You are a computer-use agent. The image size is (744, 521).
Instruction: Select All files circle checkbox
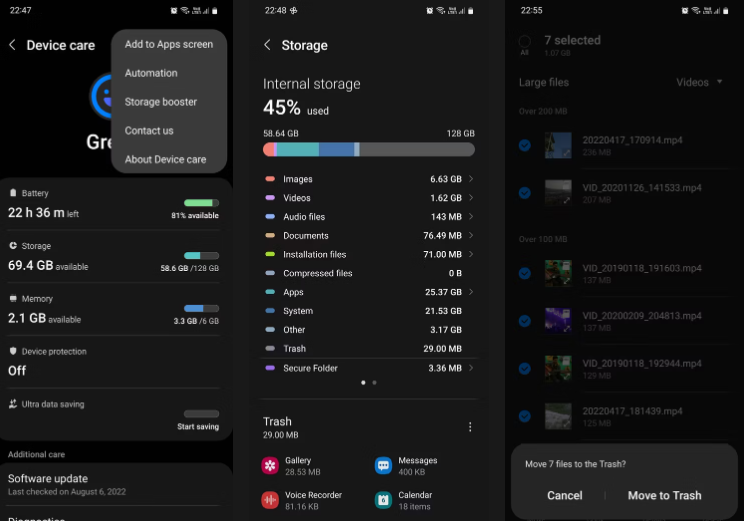524,42
